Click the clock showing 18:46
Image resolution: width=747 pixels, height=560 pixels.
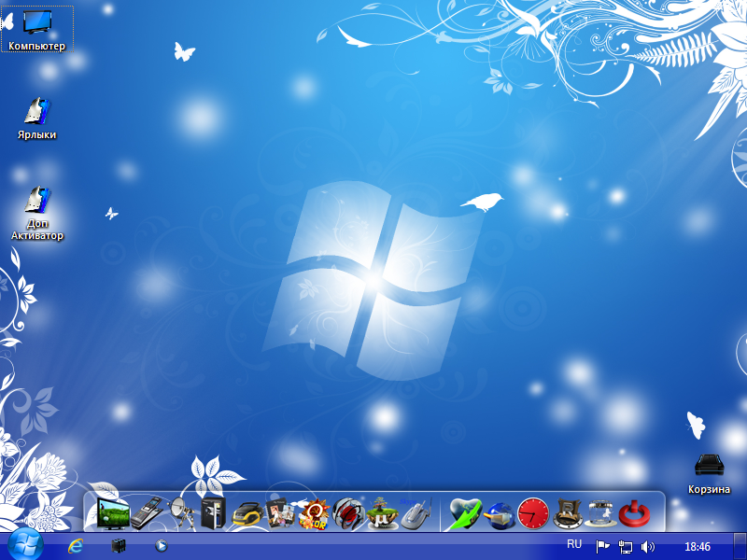(x=698, y=548)
